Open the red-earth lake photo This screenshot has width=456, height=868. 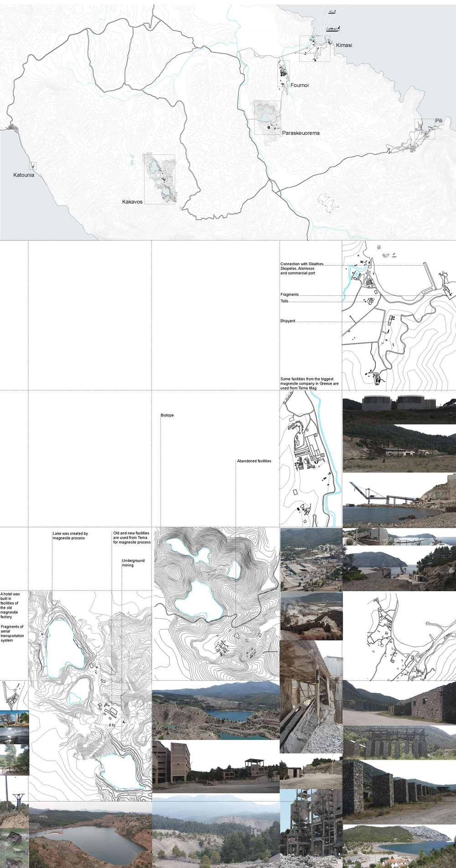click(90, 835)
